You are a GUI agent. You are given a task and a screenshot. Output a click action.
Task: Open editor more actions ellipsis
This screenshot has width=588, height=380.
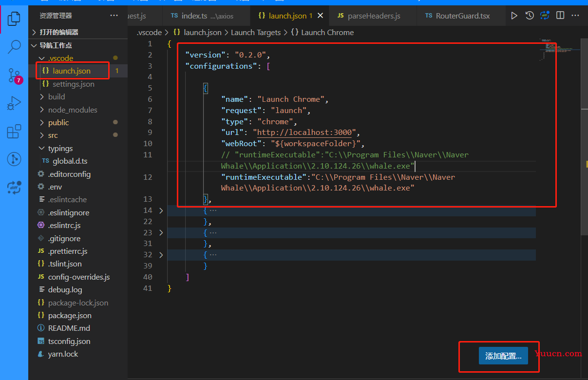[x=576, y=16]
